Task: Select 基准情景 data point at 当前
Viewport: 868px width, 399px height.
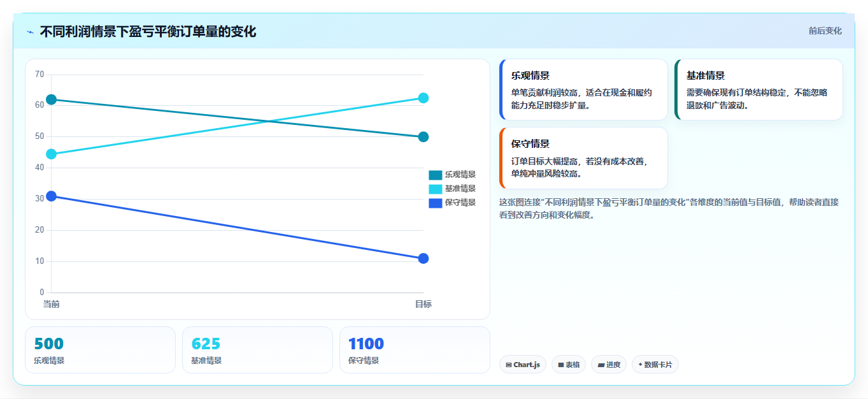Action: [x=52, y=154]
